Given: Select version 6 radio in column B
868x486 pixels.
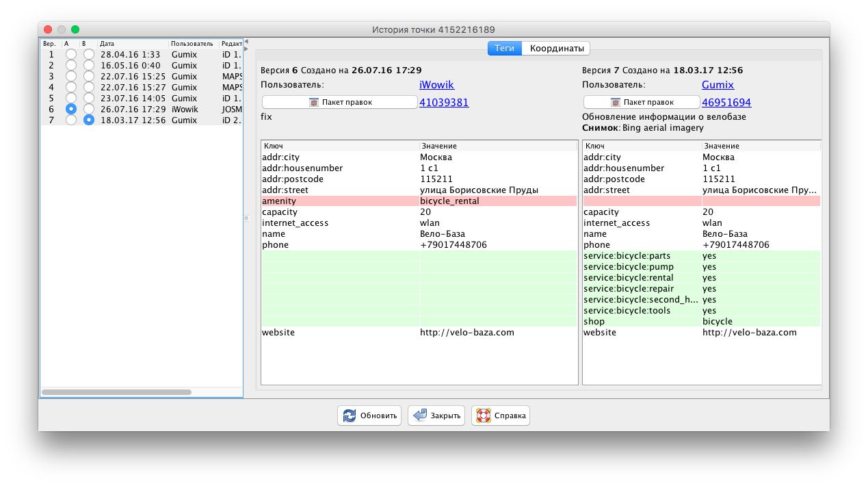Looking at the screenshot, I should pyautogui.click(x=89, y=109).
